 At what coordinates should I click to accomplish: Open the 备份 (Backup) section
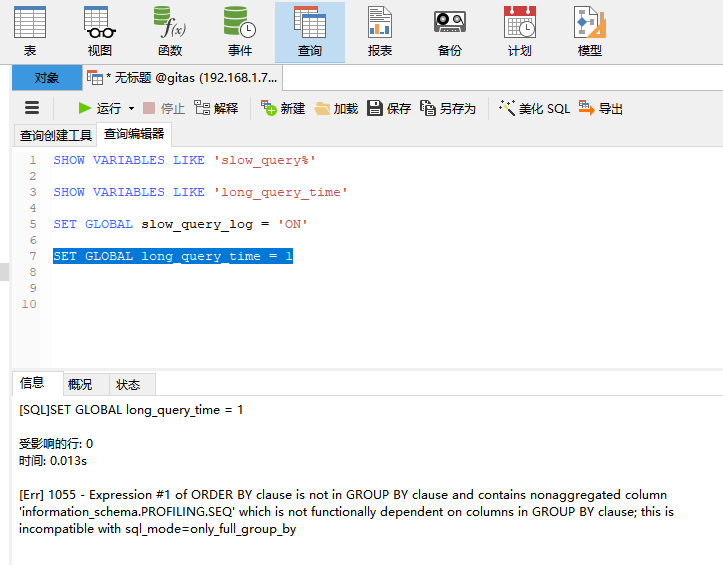[x=450, y=32]
